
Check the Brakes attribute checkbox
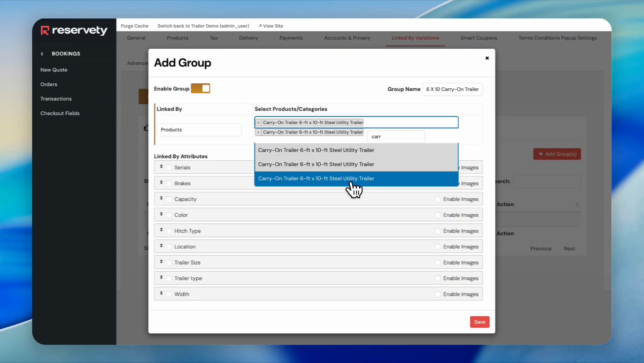(169, 184)
